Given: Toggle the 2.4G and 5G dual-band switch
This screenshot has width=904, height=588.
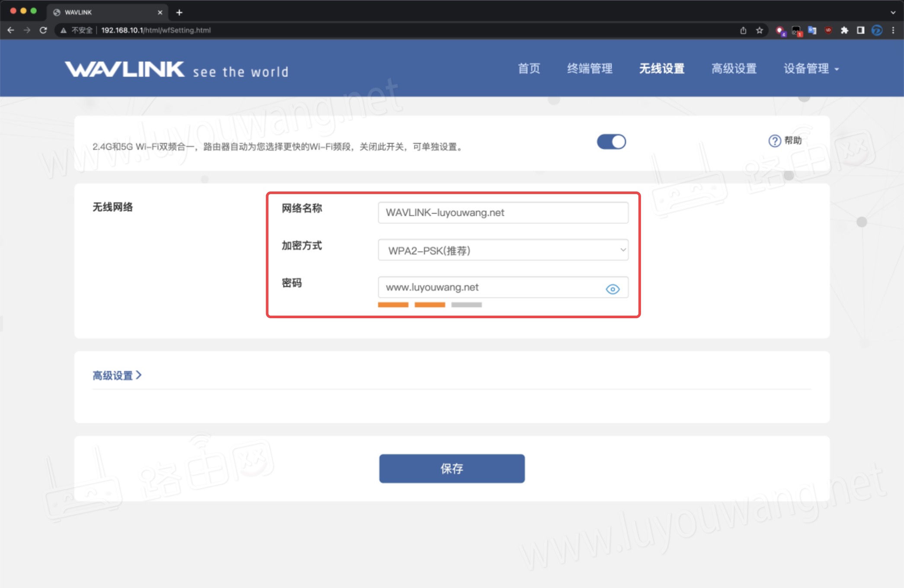Looking at the screenshot, I should [611, 141].
